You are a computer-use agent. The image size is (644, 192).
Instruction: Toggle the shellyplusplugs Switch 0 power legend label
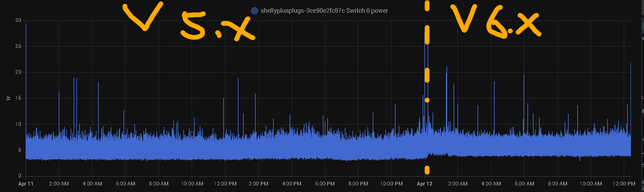[x=324, y=11]
